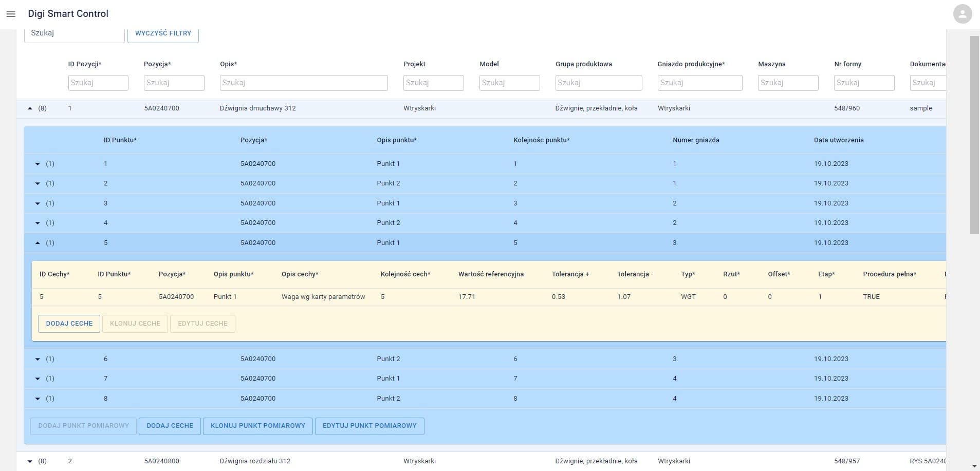The width and height of the screenshot is (980, 471).
Task: Focus Maszyna filter field
Action: (788, 83)
